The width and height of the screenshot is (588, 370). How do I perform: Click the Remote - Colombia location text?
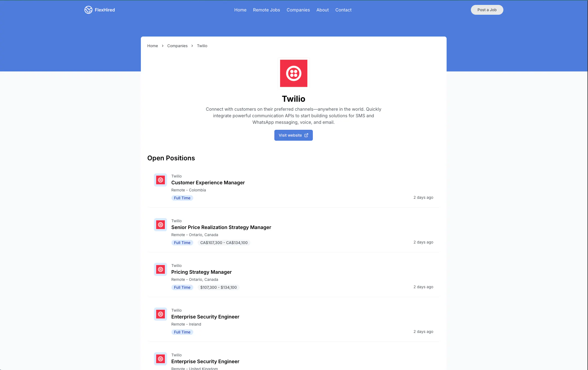tap(189, 190)
